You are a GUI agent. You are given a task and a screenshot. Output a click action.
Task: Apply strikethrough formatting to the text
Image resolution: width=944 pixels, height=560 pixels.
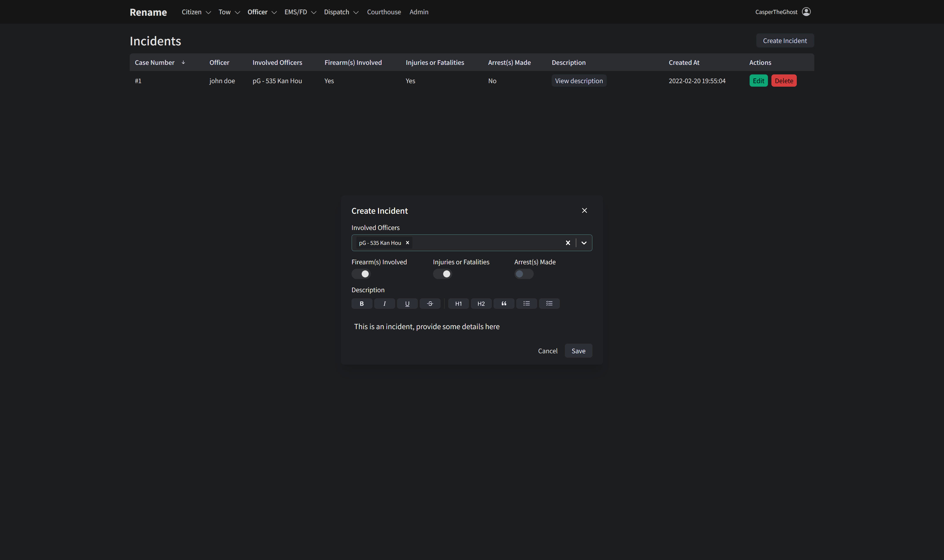(x=430, y=303)
